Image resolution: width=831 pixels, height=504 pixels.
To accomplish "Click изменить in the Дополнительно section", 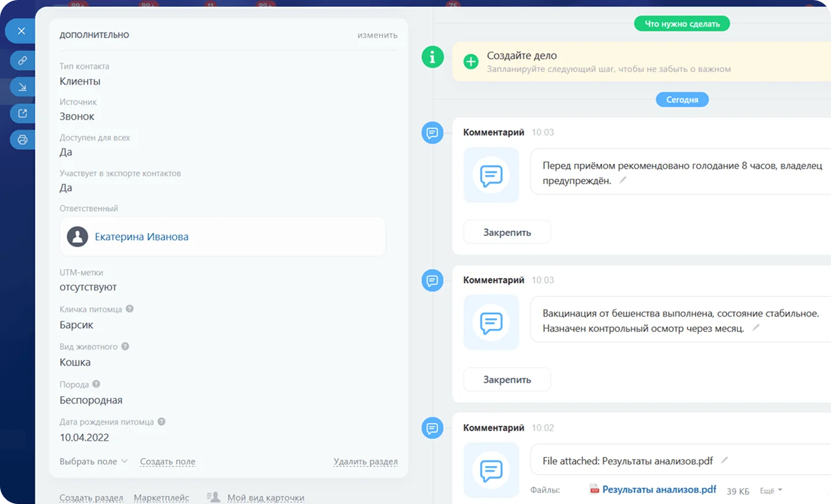I will tap(377, 35).
